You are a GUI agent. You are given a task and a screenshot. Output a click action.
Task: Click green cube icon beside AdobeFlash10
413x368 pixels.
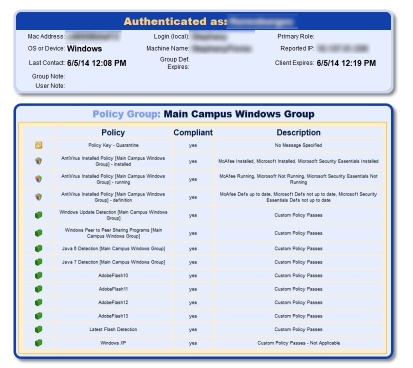[x=39, y=276]
